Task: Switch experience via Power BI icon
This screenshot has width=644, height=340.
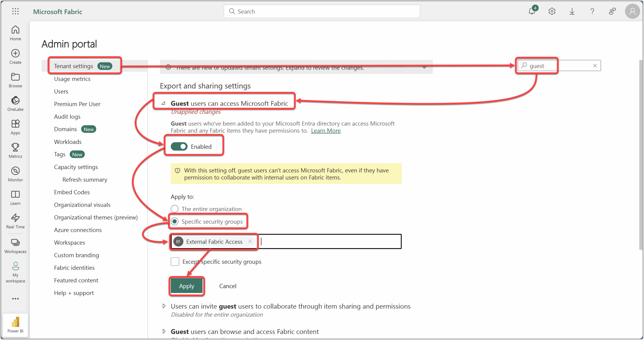Action: (x=15, y=325)
